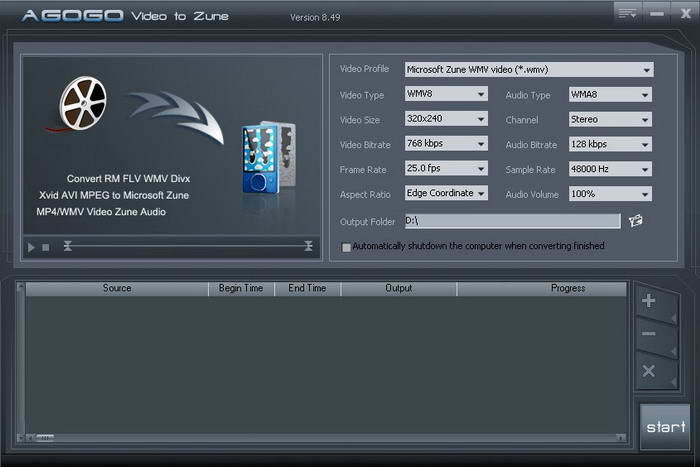Open the Video Type WMV8 dropdown
This screenshot has width=700, height=467.
pos(446,94)
